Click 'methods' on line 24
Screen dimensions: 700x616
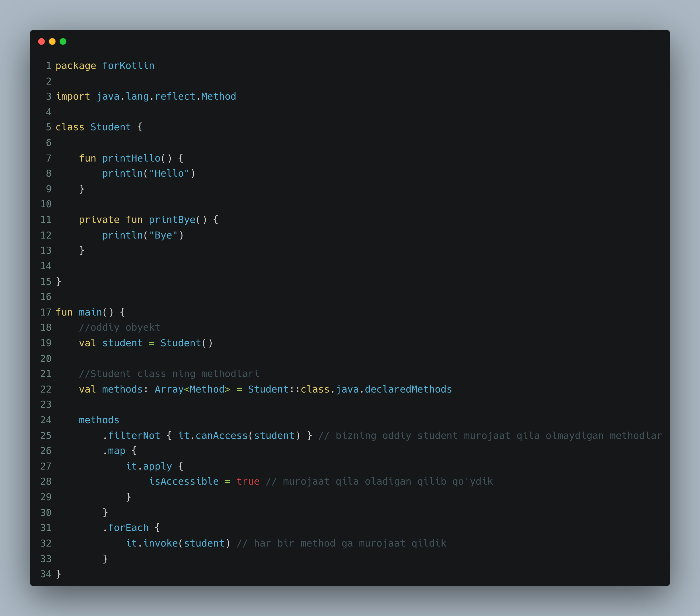(99, 420)
